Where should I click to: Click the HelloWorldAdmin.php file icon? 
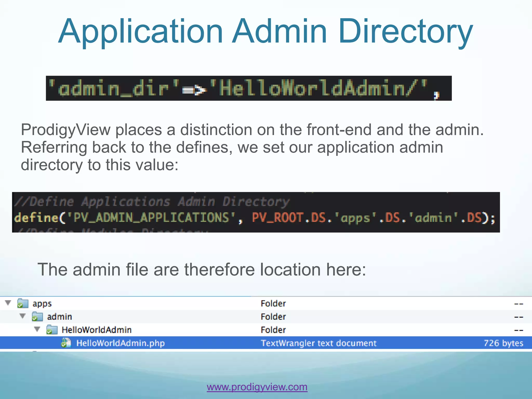(66, 343)
